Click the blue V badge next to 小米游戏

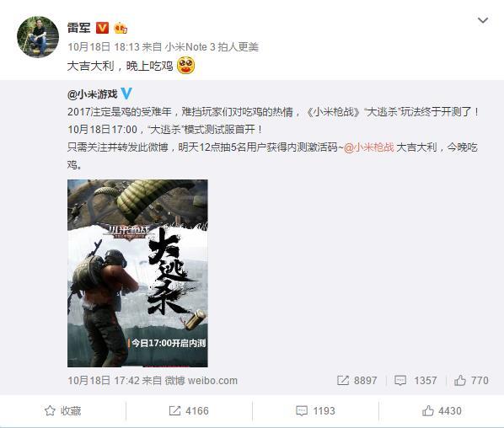126,94
